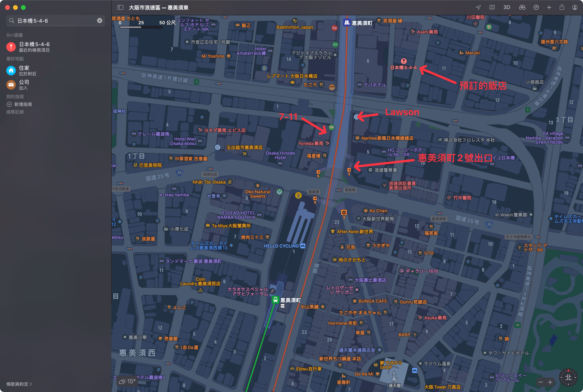Click 竹中醫院 hospital marker
This screenshot has height=392, width=583.
(449, 198)
